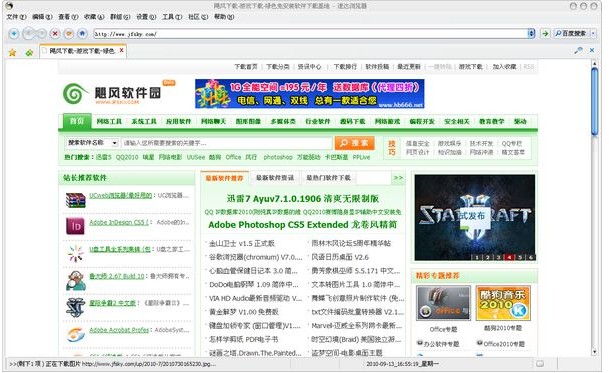Click the >> expander beside software tabs
The width and height of the screenshot is (609, 373).
click(x=398, y=178)
